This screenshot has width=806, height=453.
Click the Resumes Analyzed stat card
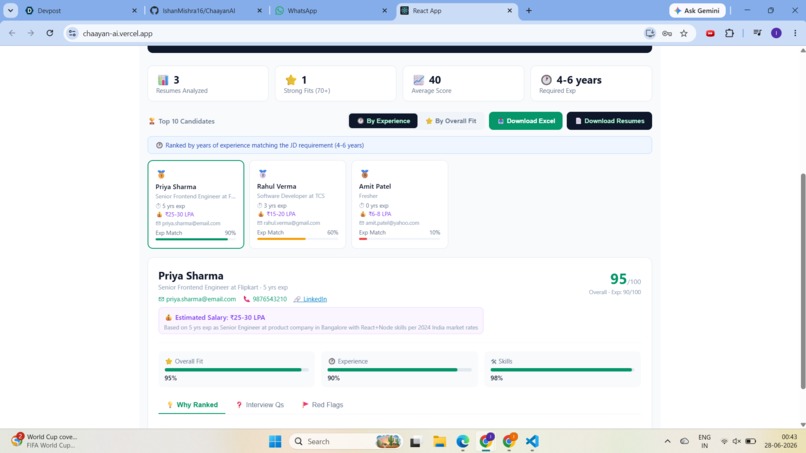click(x=208, y=83)
